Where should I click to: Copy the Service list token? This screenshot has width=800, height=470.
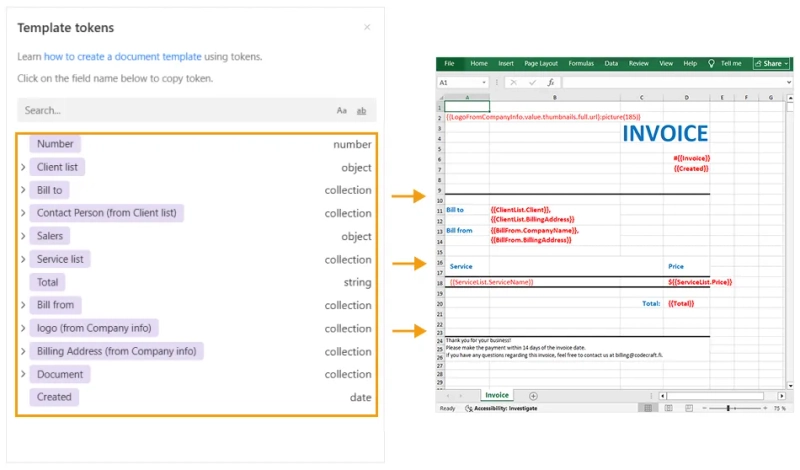(60, 259)
